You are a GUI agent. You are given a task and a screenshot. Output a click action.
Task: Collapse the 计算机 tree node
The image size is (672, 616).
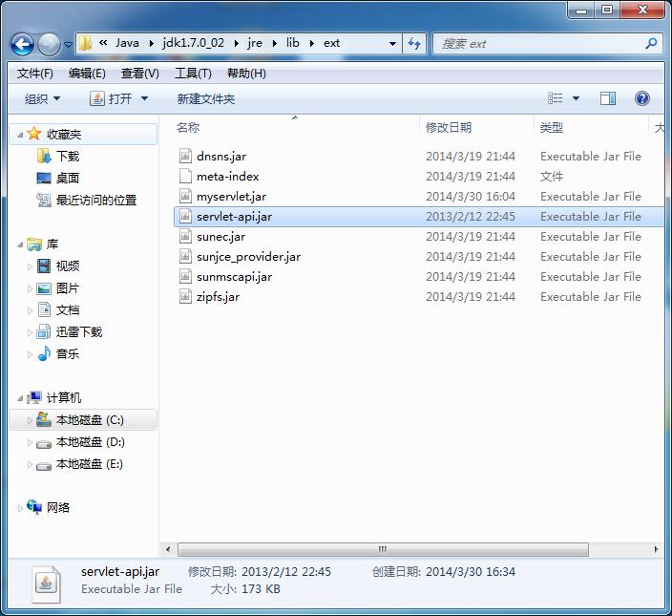click(20, 398)
